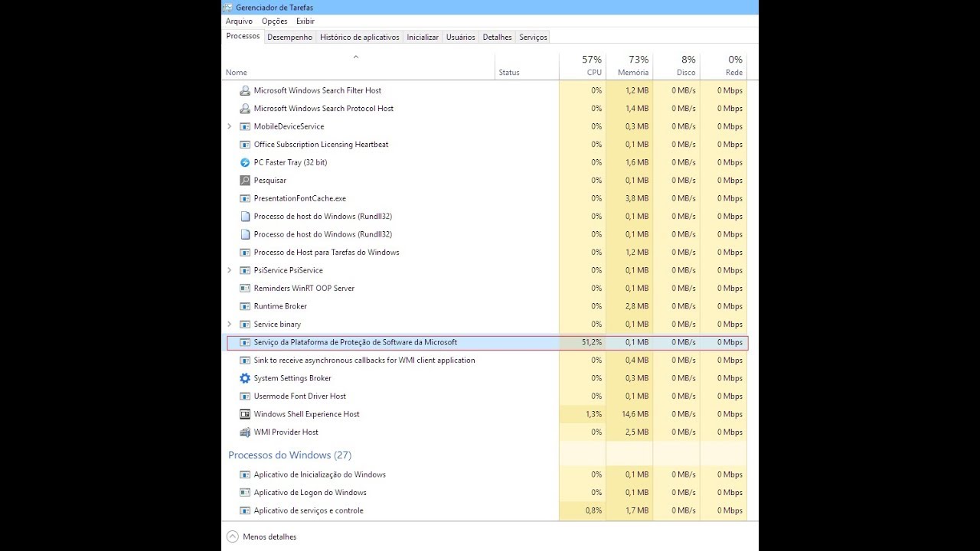Toggle sort arrow above Nome column
980x551 pixels.
356,57
